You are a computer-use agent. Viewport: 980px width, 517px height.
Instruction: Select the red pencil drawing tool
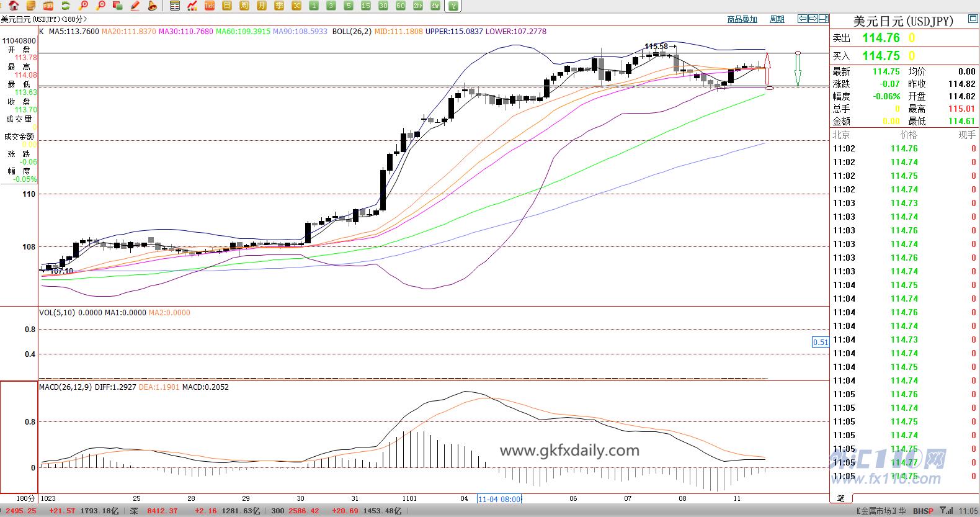coord(135,6)
